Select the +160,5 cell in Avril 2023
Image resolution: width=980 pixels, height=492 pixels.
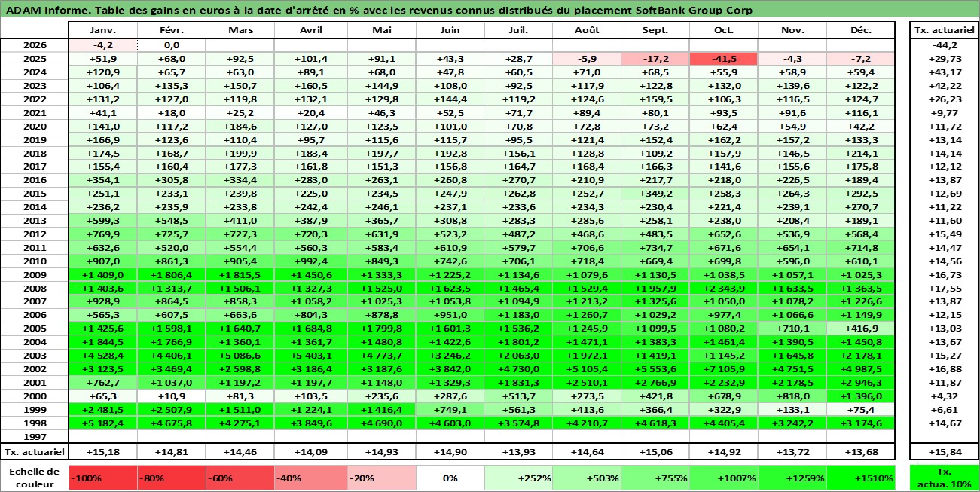[313, 86]
